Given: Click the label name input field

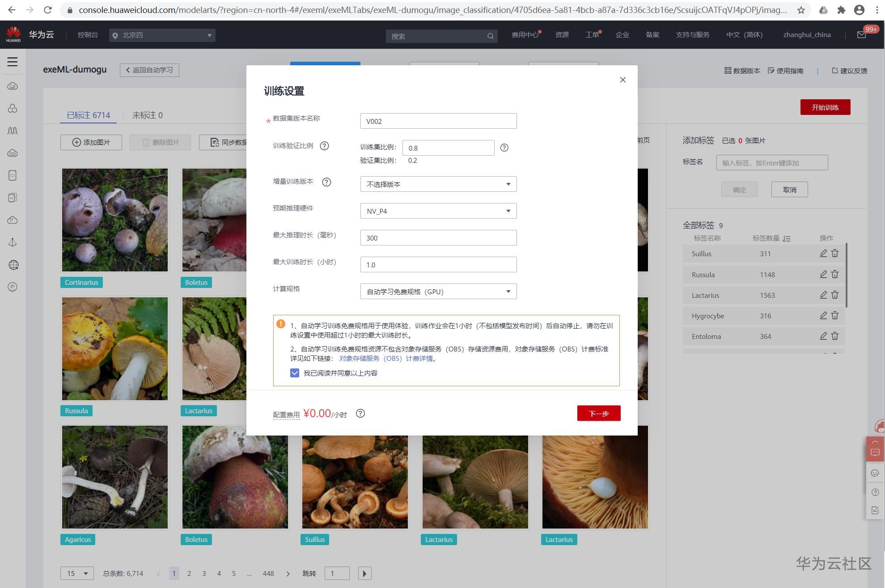Looking at the screenshot, I should coord(772,163).
